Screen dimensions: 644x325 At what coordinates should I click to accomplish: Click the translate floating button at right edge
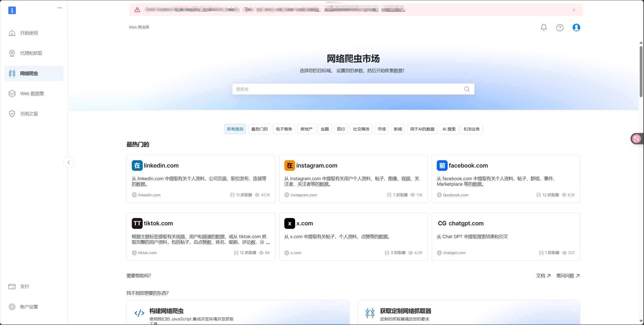[636, 139]
